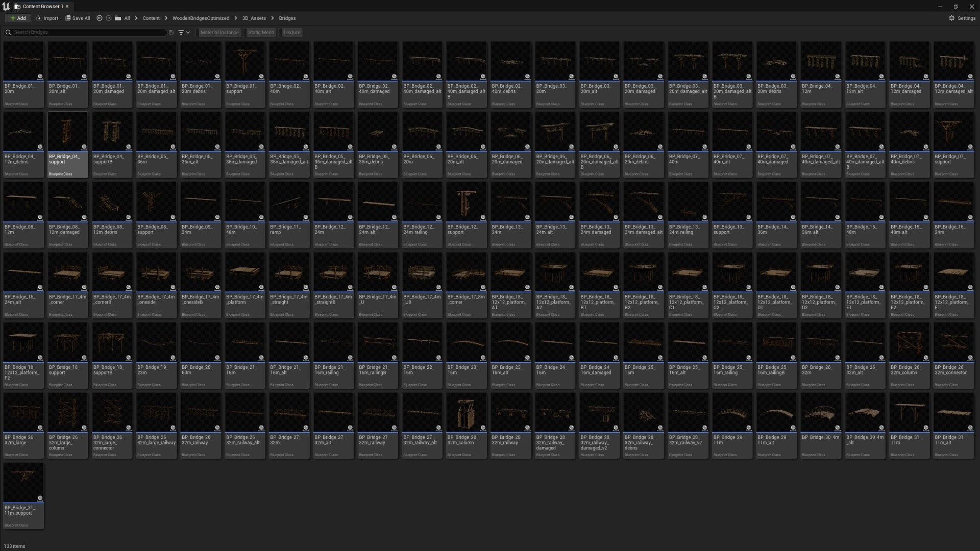Go to 3D_Assets breadcrumb folder

254,18
